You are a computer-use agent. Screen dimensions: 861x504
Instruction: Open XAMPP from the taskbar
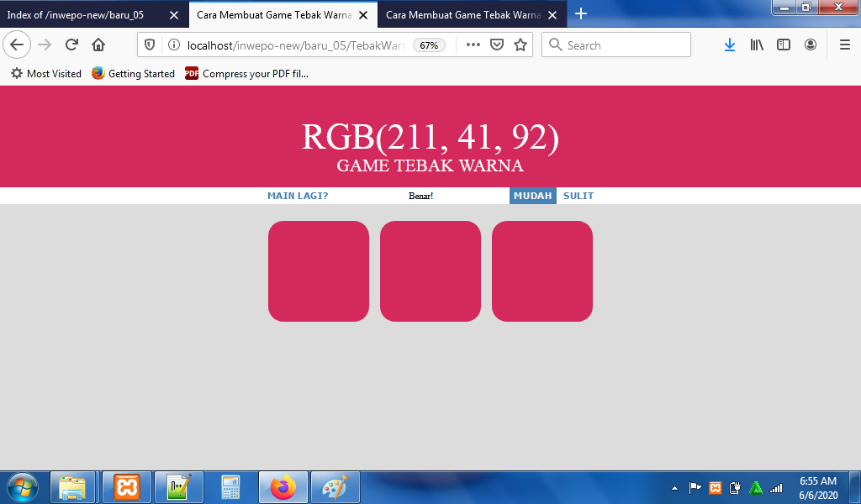[127, 487]
